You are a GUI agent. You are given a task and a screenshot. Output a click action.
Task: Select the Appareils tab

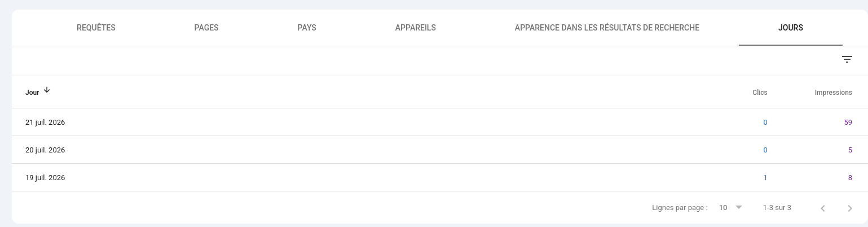[x=416, y=28]
